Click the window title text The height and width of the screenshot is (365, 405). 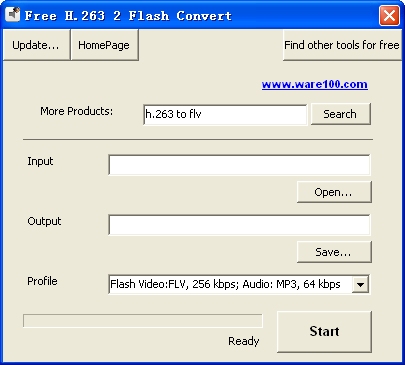[x=128, y=16]
